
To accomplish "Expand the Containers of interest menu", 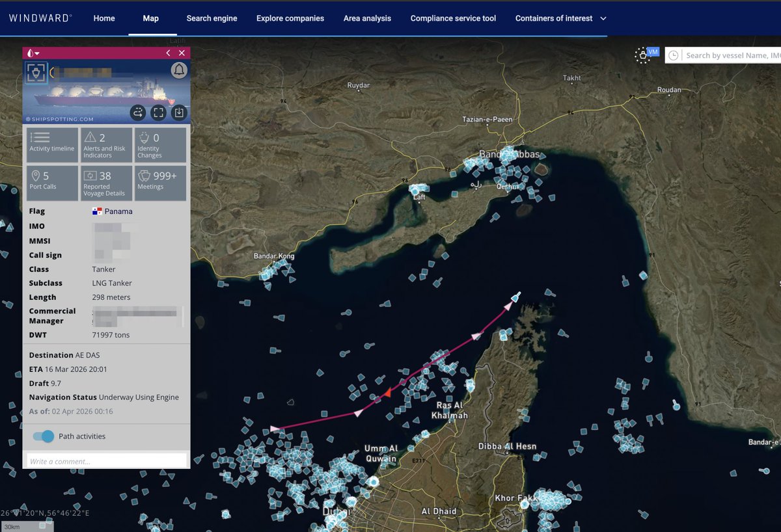I will tap(561, 18).
